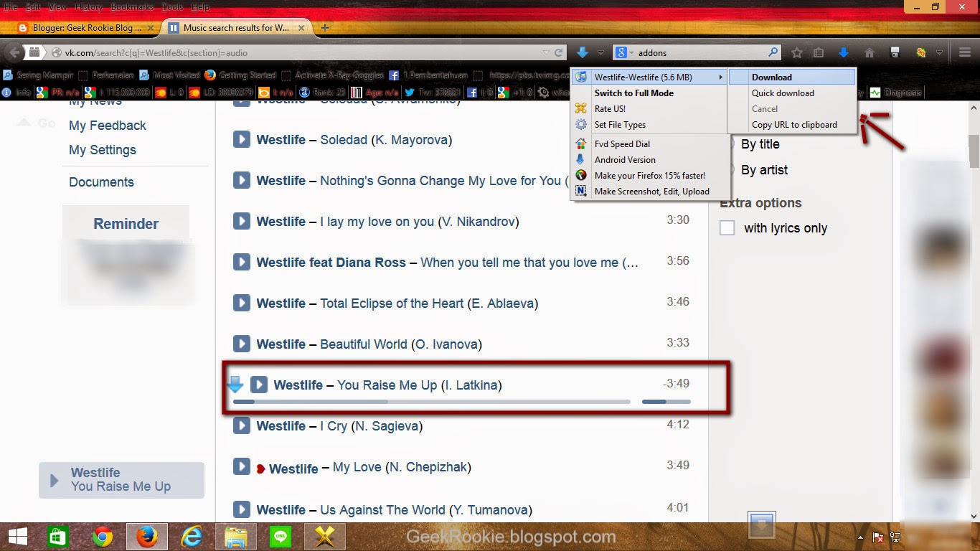
Task: Open Documents link in sidebar
Action: 101,182
